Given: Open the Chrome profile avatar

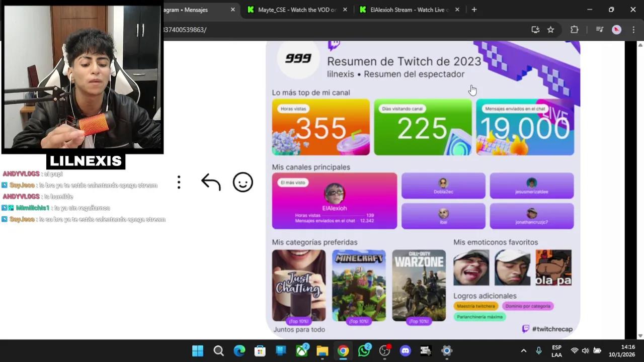Looking at the screenshot, I should coord(616,30).
